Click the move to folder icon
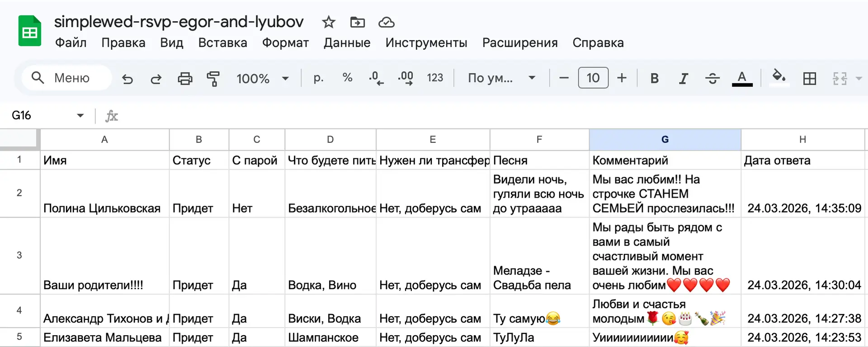The image size is (868, 347). click(358, 22)
